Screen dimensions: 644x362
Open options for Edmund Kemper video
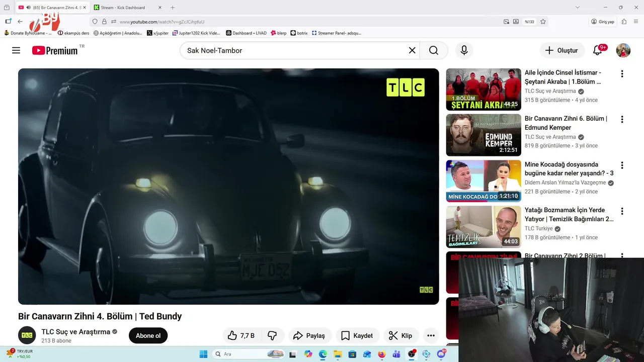pos(622,120)
